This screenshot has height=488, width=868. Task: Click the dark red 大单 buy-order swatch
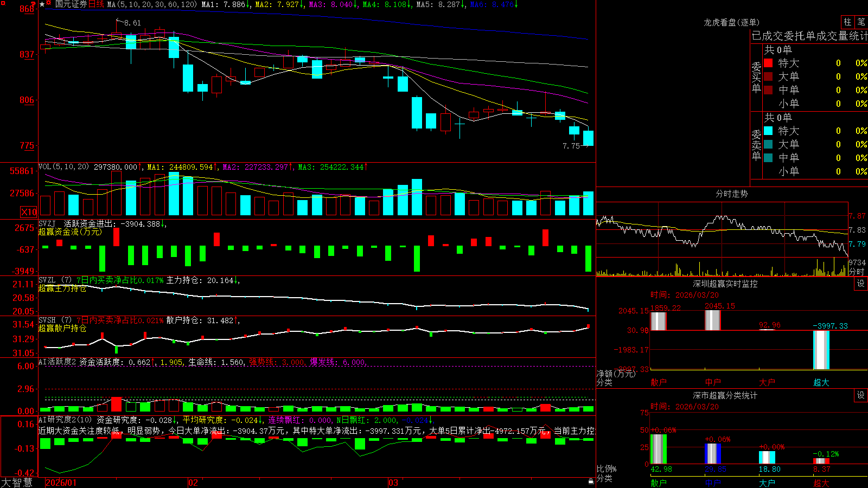pos(768,76)
